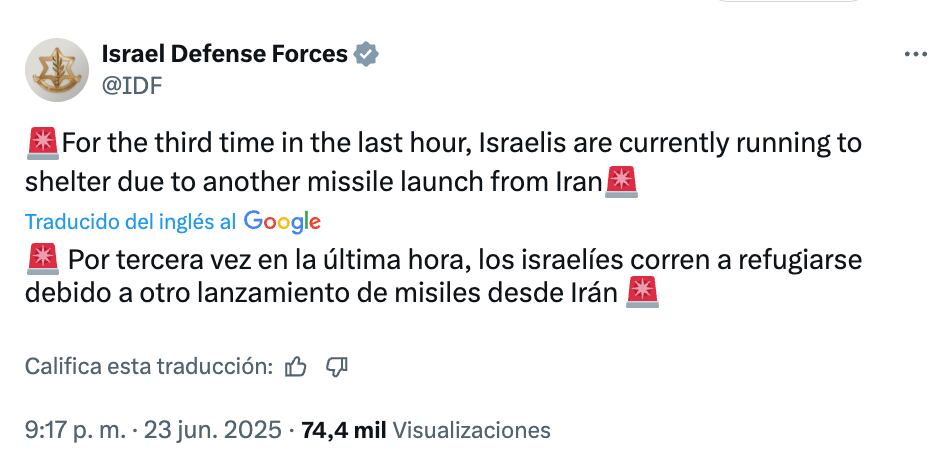Screen dimensions: 952x468
Task: Click the 'Traducido del inglés al' text
Action: [130, 222]
